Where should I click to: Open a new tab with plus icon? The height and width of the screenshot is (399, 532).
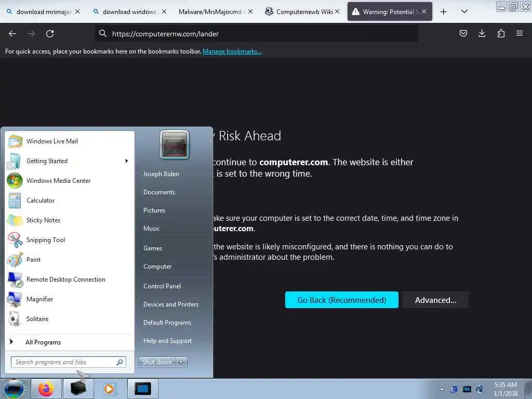tap(443, 12)
